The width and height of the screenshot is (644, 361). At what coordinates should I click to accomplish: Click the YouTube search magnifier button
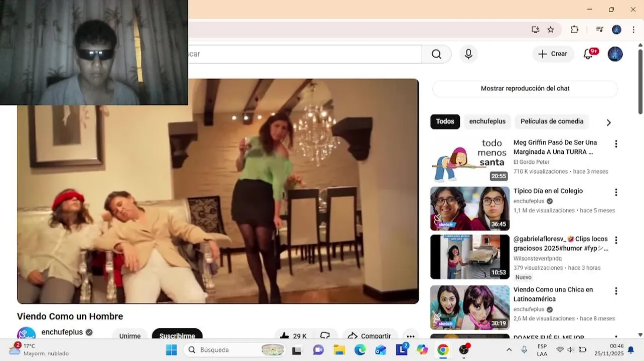pyautogui.click(x=436, y=54)
